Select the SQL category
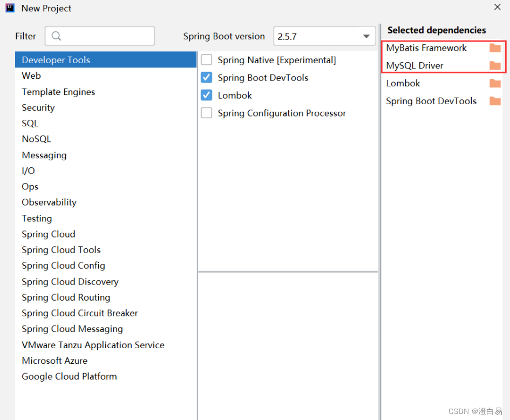The image size is (510, 420). click(30, 123)
